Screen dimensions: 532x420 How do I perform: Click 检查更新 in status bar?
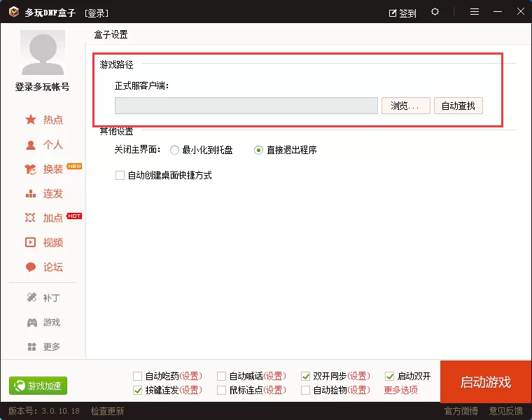pyautogui.click(x=108, y=411)
